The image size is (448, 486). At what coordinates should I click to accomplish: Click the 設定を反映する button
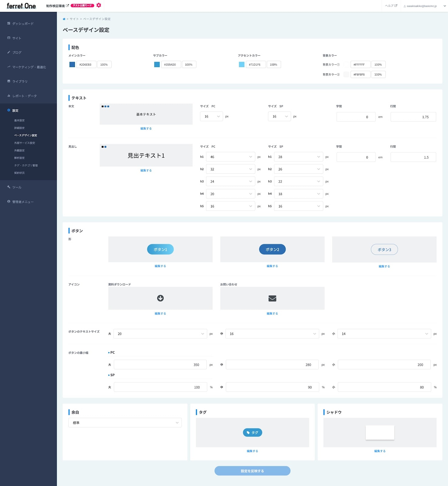[x=252, y=471]
